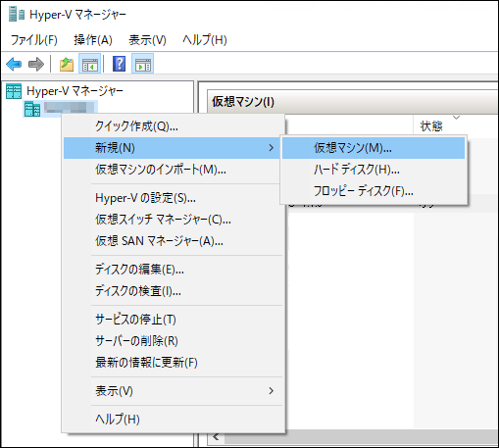The height and width of the screenshot is (448, 499).
Task: Click the sort chevron above 状態 column
Action: pyautogui.click(x=456, y=118)
